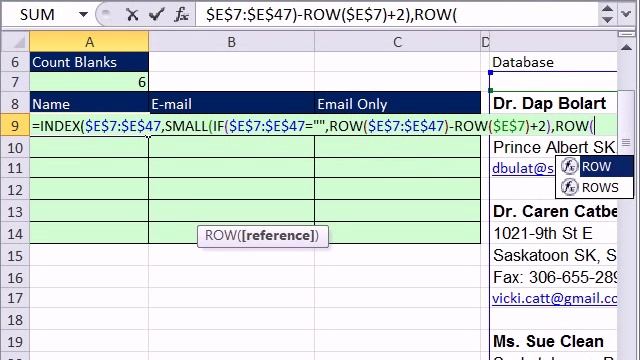Open the Name Box dropdown arrow

[83, 15]
